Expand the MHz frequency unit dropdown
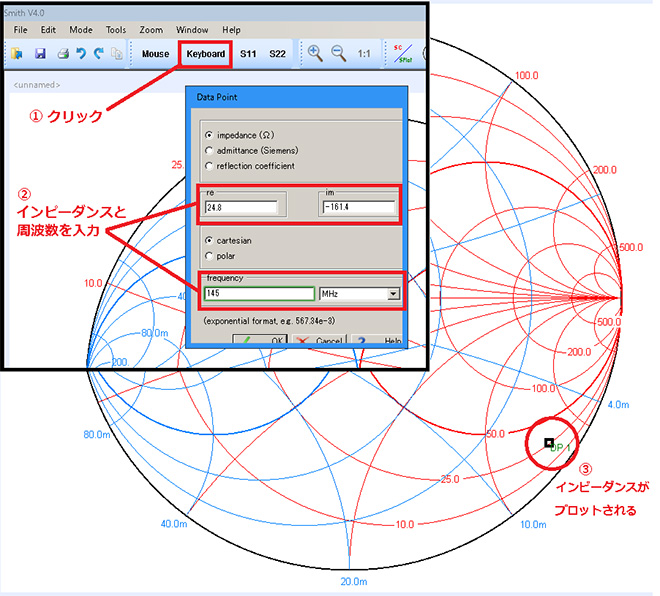Screen dimensions: 660x596 click(393, 293)
